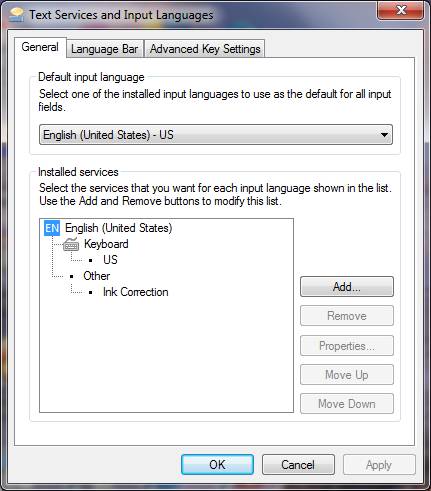This screenshot has width=431, height=491.
Task: Click the Cancel button
Action: coord(298,465)
